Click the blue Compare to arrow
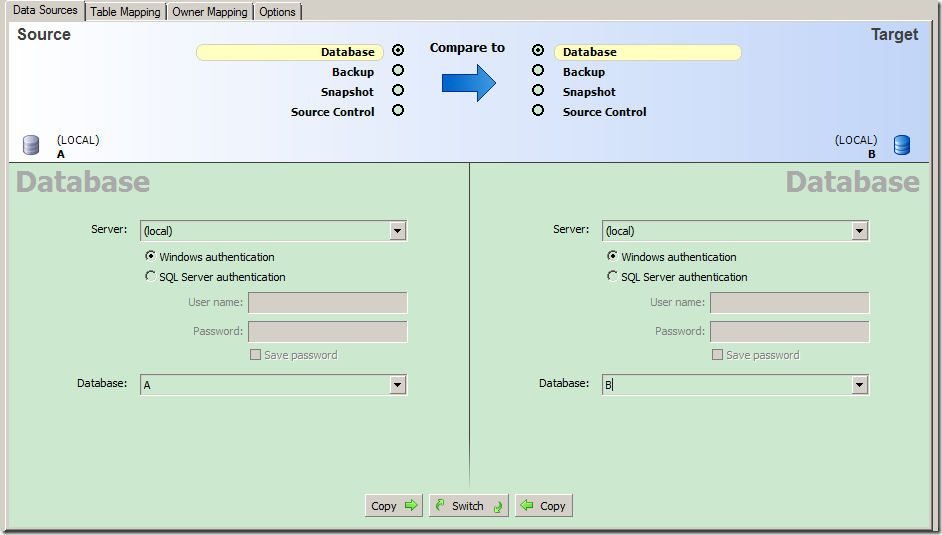This screenshot has height=535, width=942. 469,83
